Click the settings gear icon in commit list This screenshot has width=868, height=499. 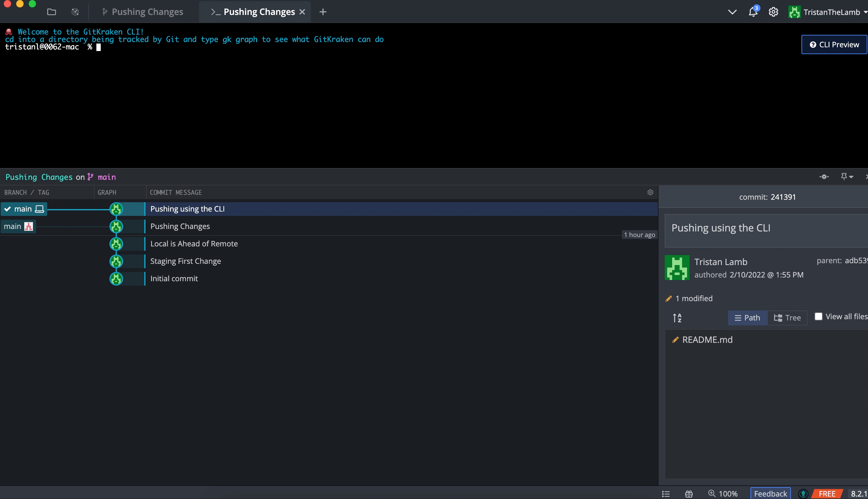650,192
